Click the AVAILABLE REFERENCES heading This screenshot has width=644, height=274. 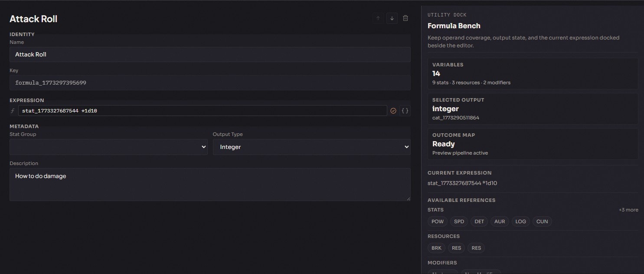point(461,200)
